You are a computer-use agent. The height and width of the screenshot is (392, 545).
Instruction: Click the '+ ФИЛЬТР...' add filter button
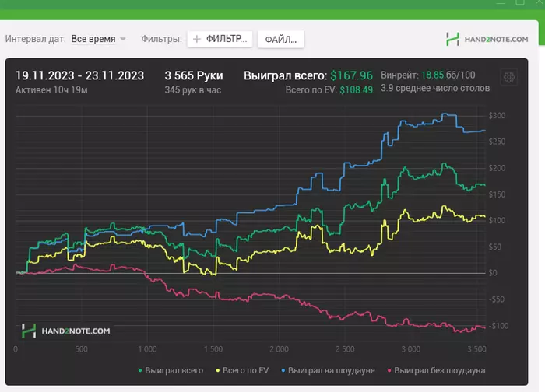coord(220,39)
